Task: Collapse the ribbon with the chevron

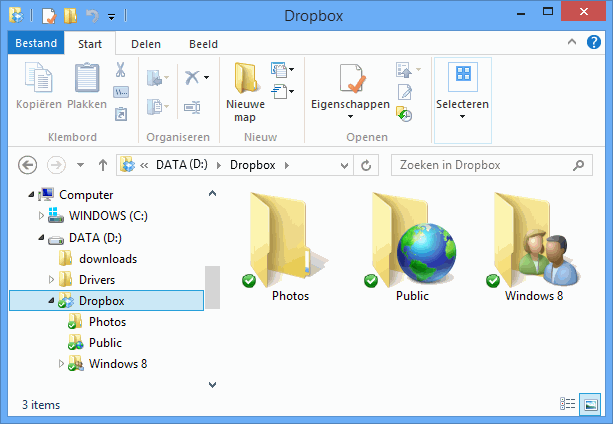Action: coord(572,42)
